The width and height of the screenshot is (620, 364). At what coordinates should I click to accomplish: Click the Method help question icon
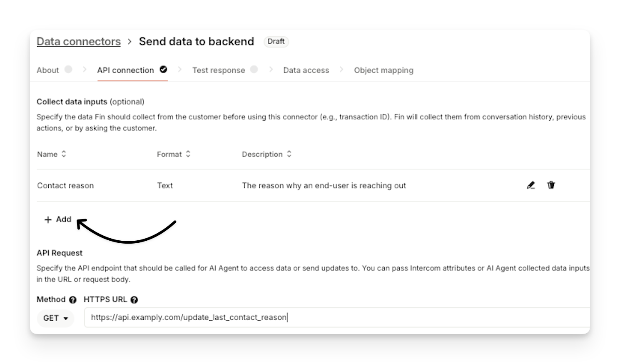73,300
